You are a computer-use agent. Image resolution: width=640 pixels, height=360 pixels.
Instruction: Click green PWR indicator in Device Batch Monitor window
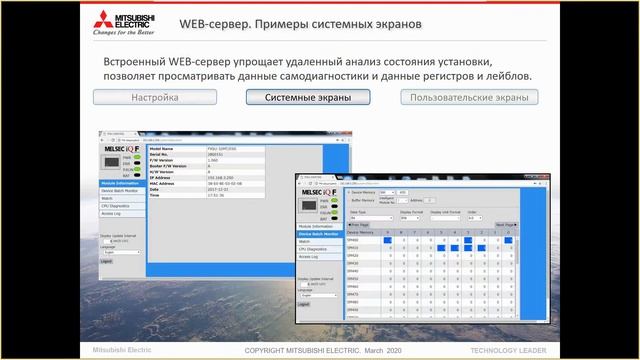pyautogui.click(x=335, y=200)
